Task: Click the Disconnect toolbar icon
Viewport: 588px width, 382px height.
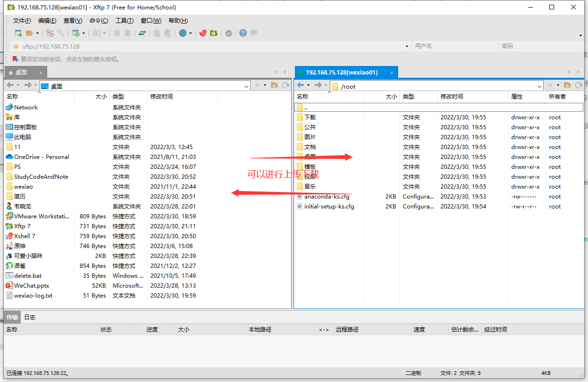Action: pyautogui.click(x=49, y=33)
